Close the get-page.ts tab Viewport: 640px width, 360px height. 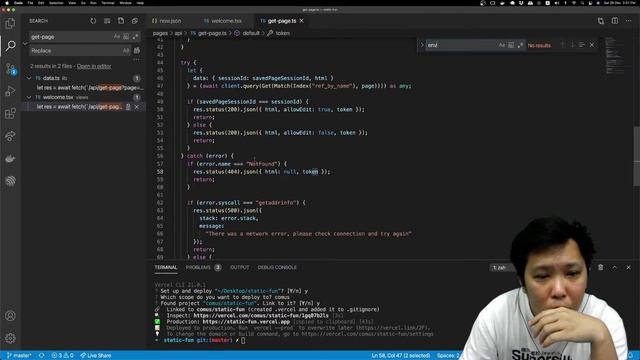302,21
